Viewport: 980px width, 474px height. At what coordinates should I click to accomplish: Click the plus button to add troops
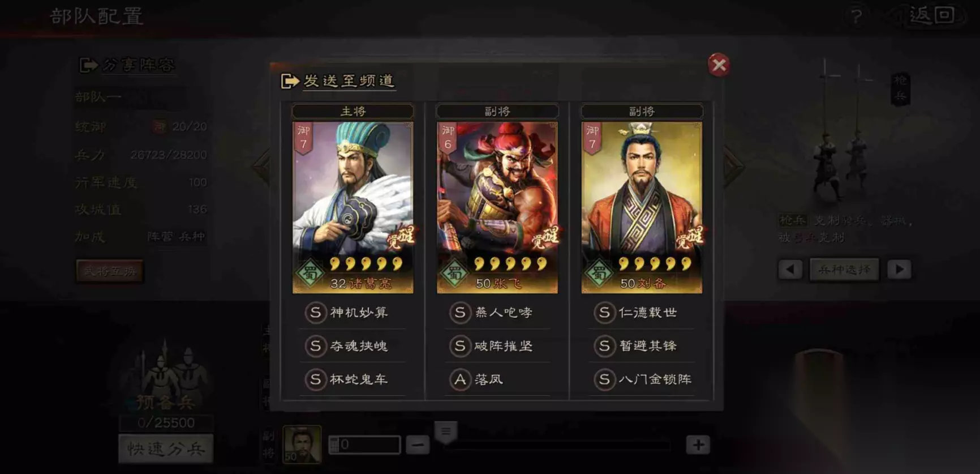pos(698,445)
